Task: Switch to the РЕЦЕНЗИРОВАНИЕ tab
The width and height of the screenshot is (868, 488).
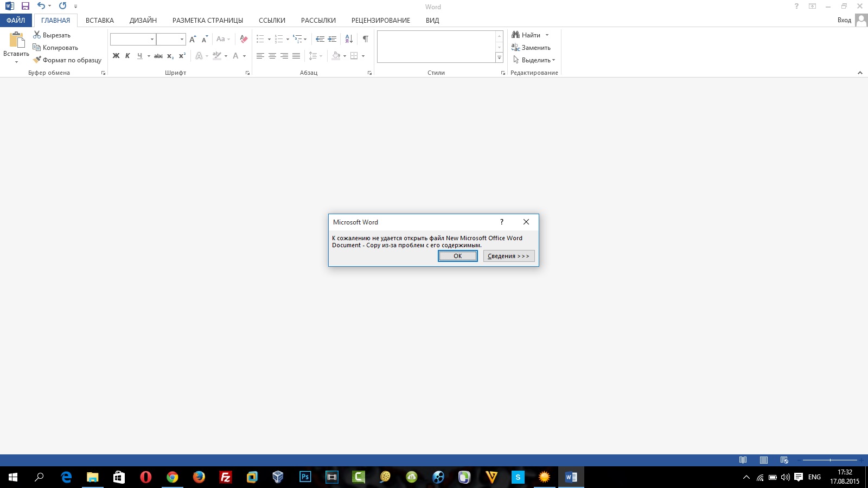Action: click(380, 21)
